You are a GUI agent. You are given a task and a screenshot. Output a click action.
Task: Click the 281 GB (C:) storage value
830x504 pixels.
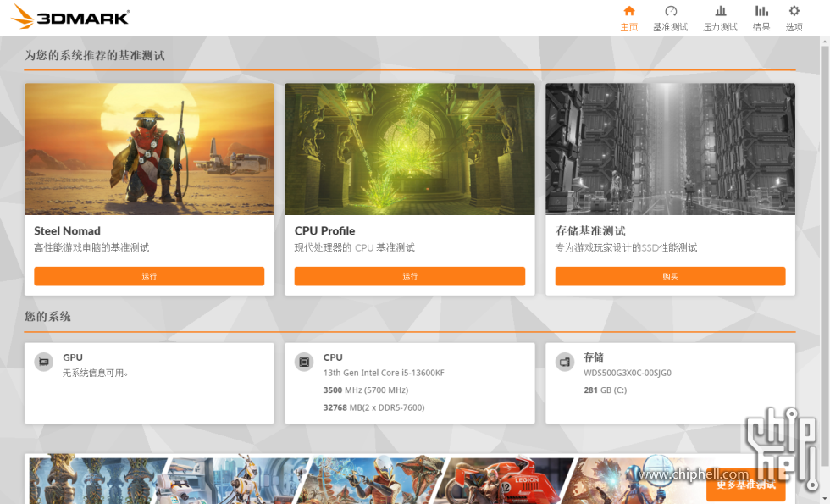[605, 390]
